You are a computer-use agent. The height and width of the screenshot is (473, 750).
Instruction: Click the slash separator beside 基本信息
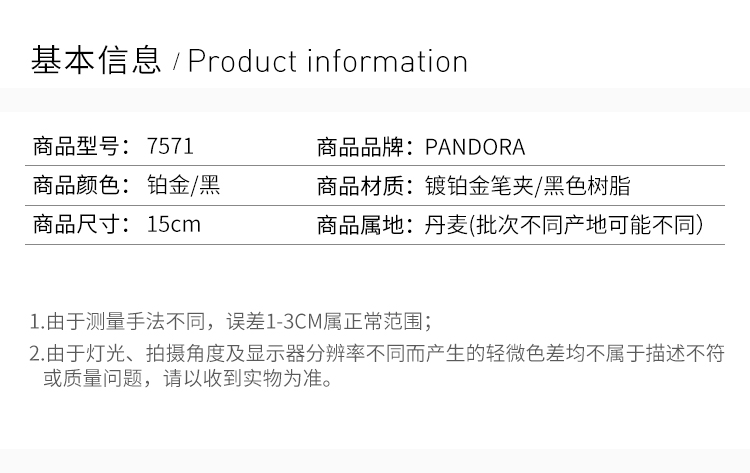pyautogui.click(x=176, y=64)
